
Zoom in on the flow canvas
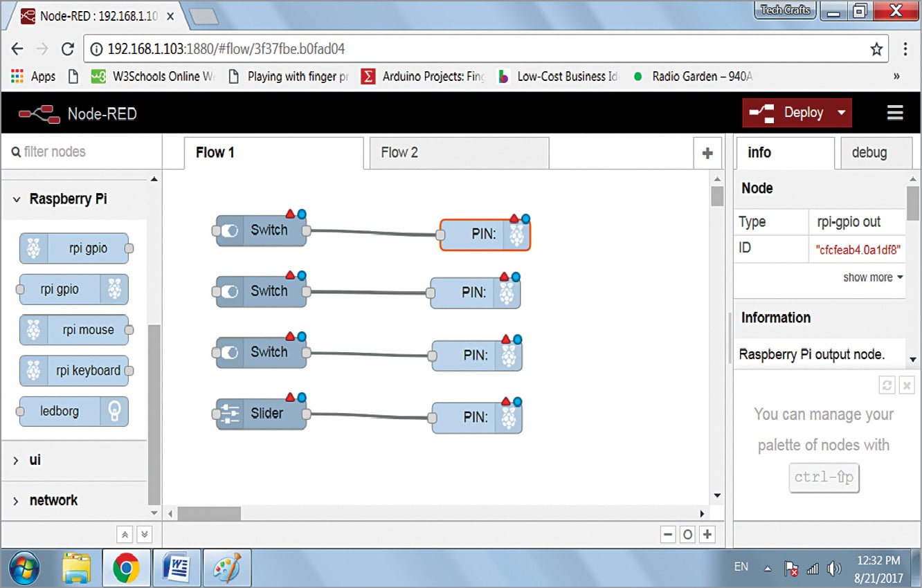pos(707,534)
